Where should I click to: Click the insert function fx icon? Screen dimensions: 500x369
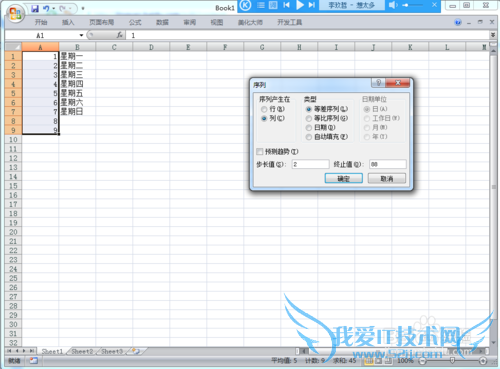click(x=119, y=35)
